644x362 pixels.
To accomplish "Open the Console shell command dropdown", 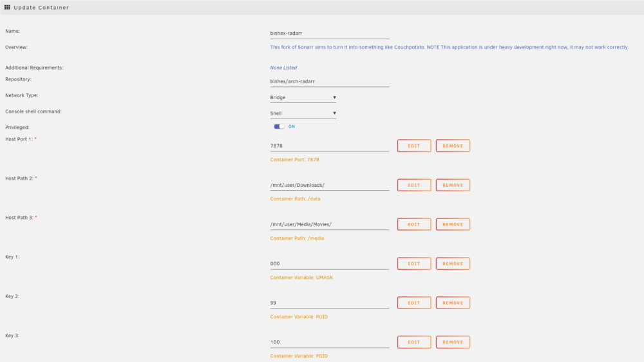I will click(303, 113).
